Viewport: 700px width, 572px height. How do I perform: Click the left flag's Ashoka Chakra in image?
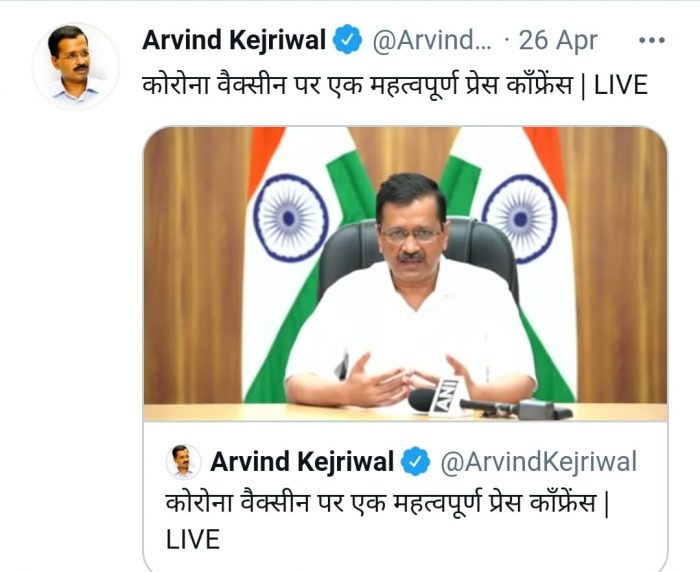click(x=291, y=218)
